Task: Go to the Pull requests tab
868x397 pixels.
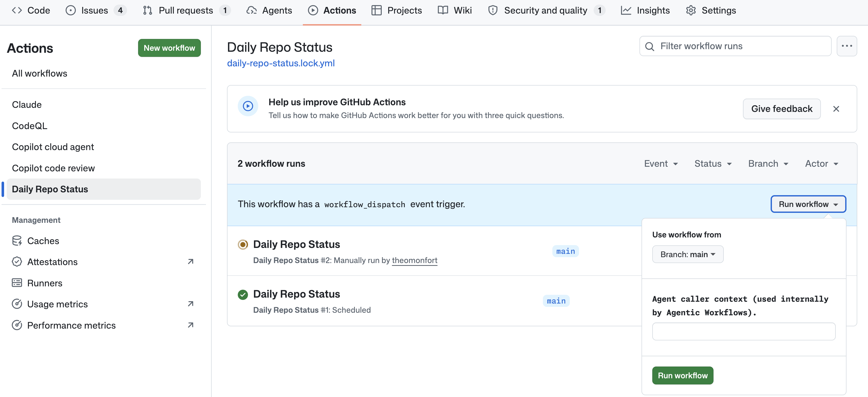Action: [x=187, y=11]
